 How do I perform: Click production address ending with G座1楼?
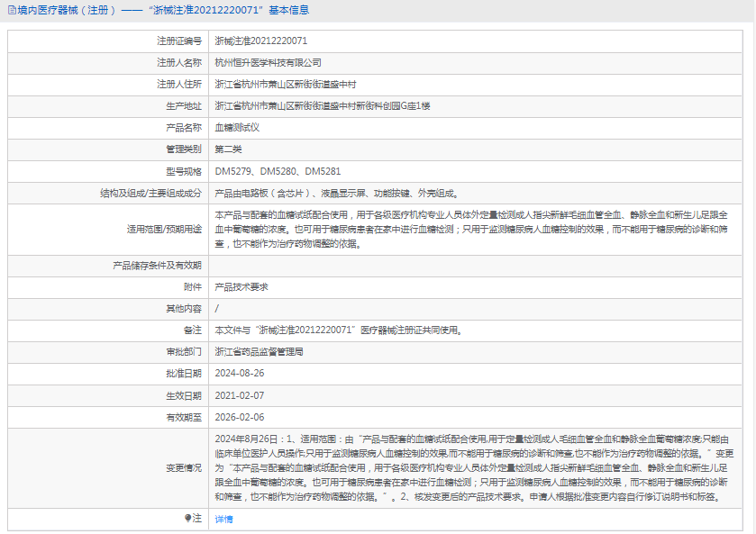pos(323,106)
